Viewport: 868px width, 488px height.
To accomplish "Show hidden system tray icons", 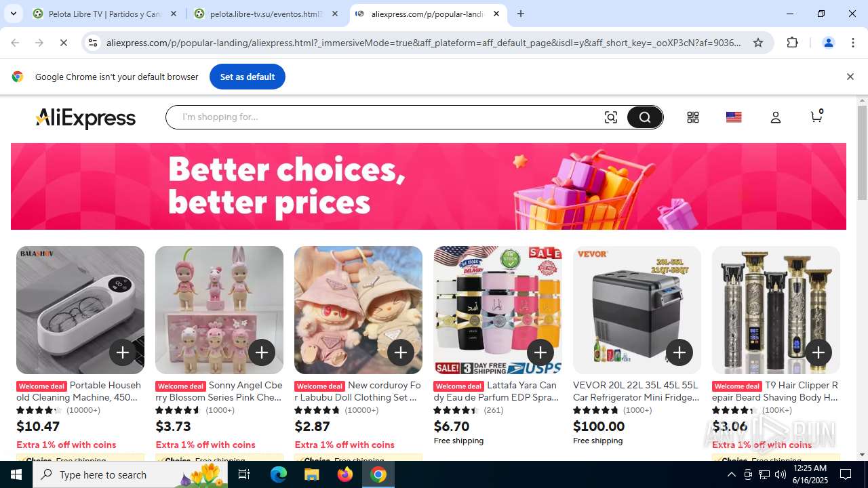I will click(731, 474).
